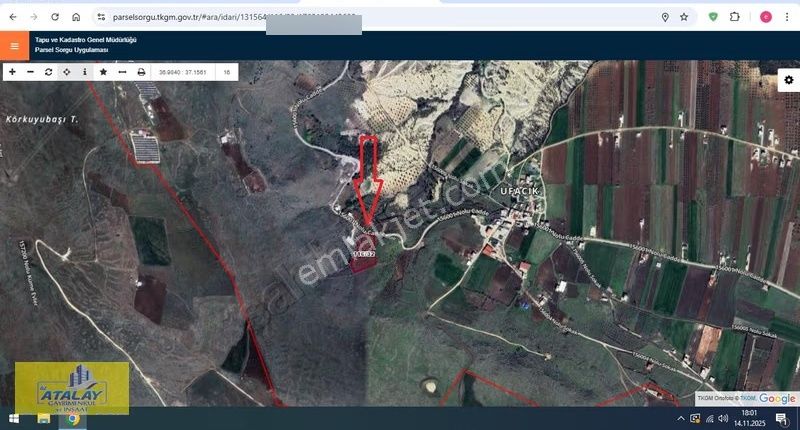Click the Google logo link on map
800x430 pixels.
(x=777, y=399)
